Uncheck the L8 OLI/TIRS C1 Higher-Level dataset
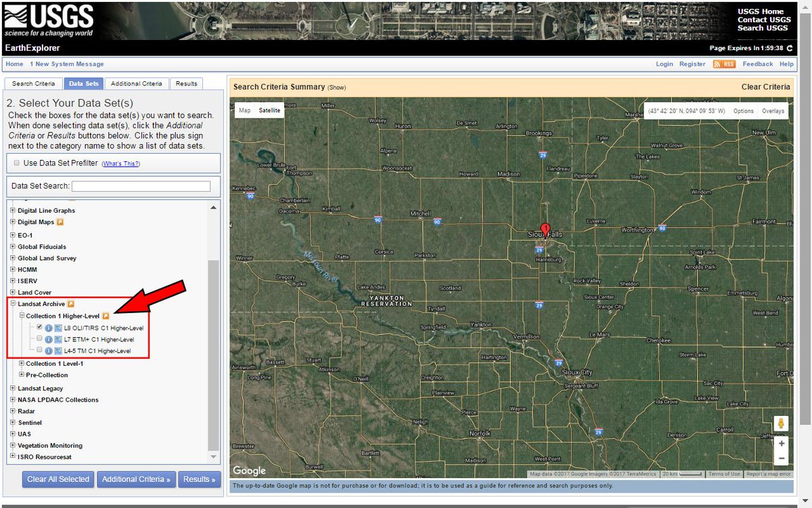812x508 pixels. click(x=39, y=327)
